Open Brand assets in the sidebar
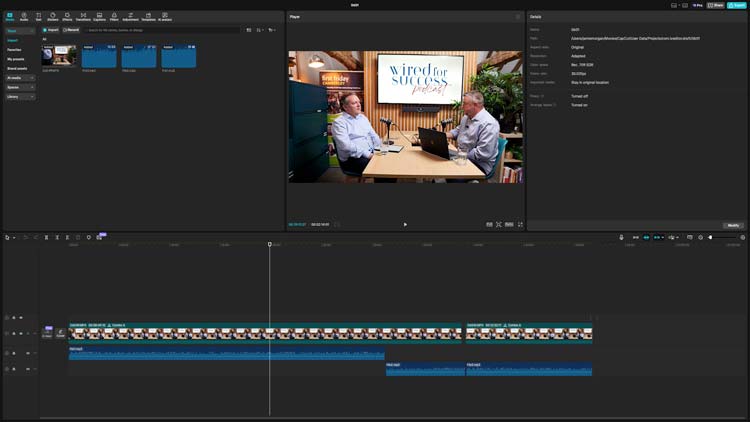 [18, 68]
